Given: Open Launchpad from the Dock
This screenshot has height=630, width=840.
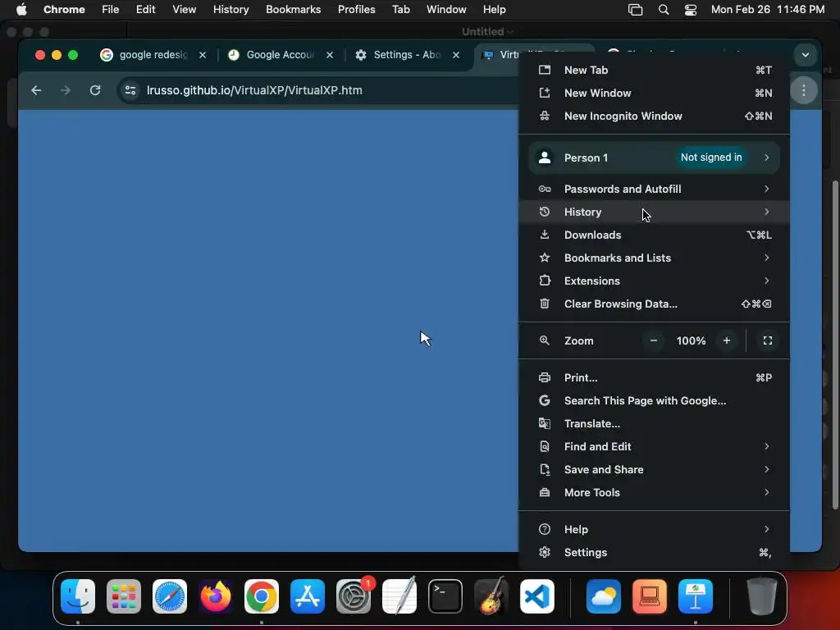Looking at the screenshot, I should tap(124, 596).
